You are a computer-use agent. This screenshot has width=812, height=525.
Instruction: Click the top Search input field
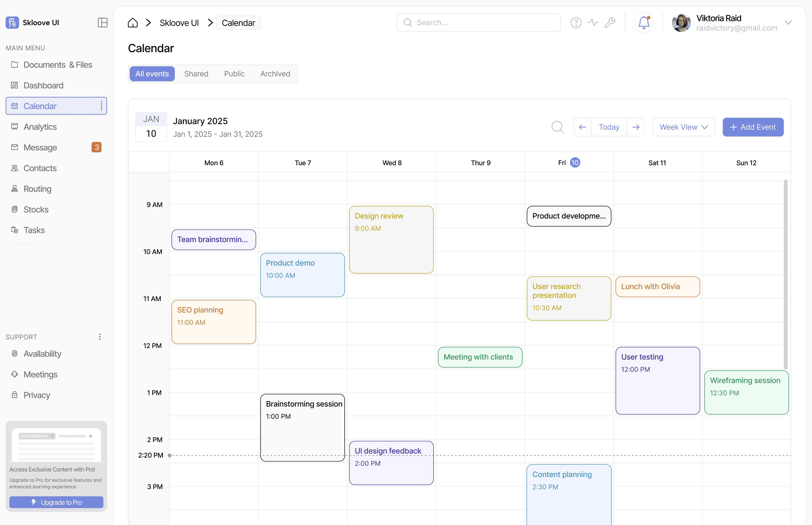coord(479,23)
